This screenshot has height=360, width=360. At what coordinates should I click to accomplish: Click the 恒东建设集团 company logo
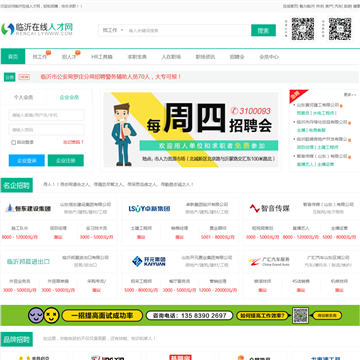tap(28, 208)
